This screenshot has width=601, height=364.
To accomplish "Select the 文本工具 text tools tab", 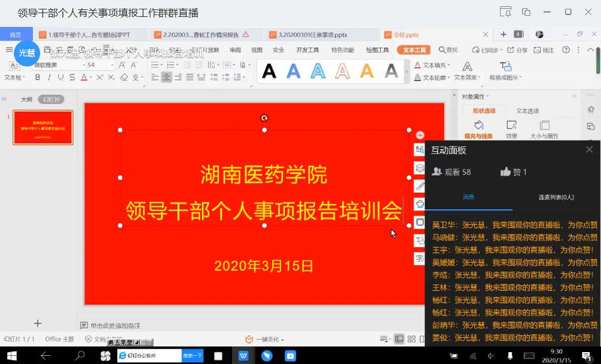I will (x=414, y=49).
